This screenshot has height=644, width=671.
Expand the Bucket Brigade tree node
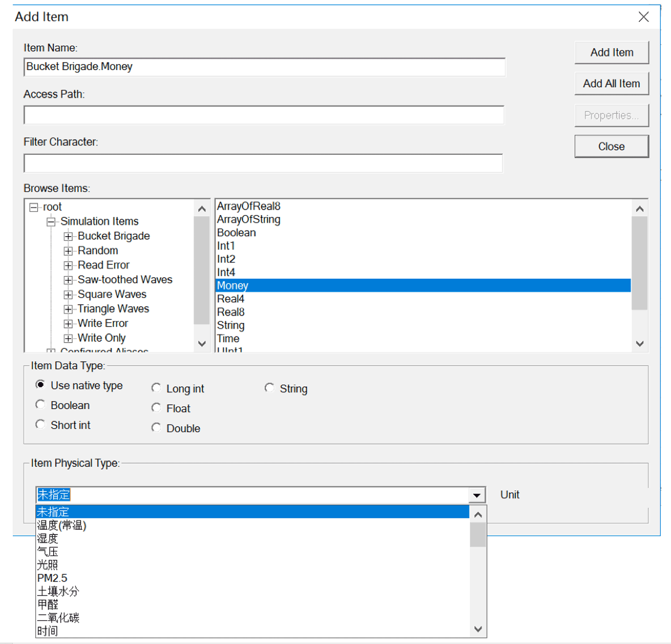(x=68, y=237)
